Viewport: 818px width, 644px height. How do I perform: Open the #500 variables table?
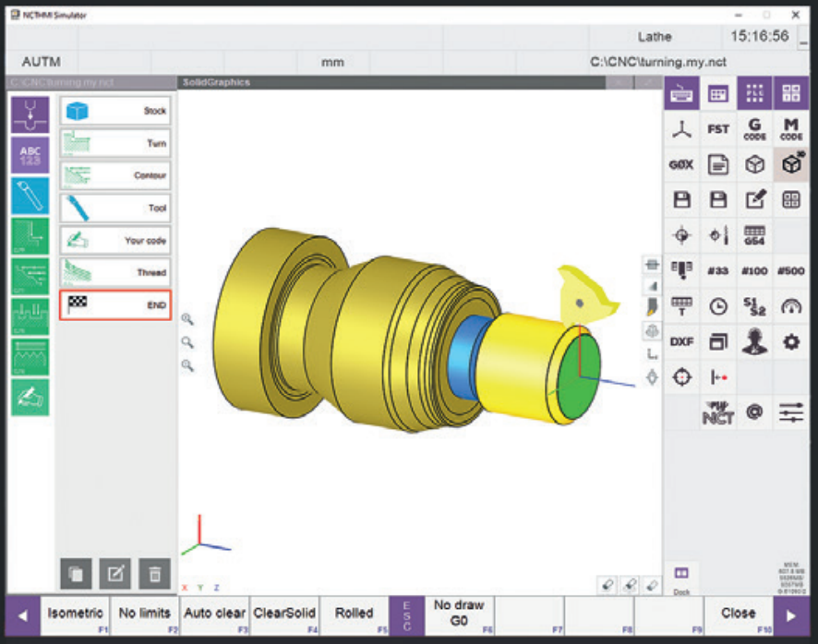(x=791, y=270)
